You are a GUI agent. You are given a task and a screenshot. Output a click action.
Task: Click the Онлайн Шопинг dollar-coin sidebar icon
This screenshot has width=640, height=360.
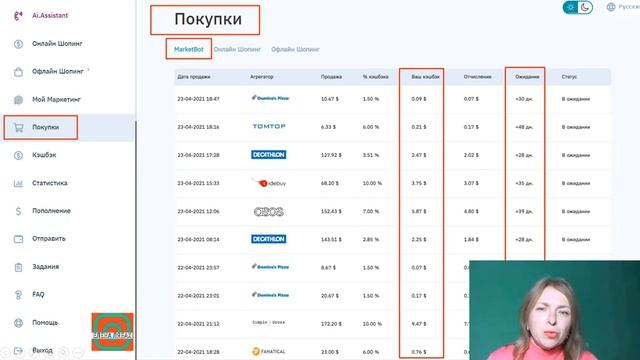(18, 44)
